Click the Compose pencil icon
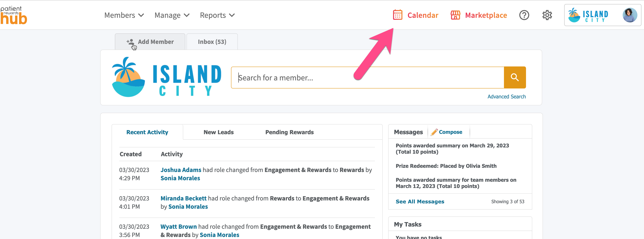644x239 pixels. [x=434, y=132]
